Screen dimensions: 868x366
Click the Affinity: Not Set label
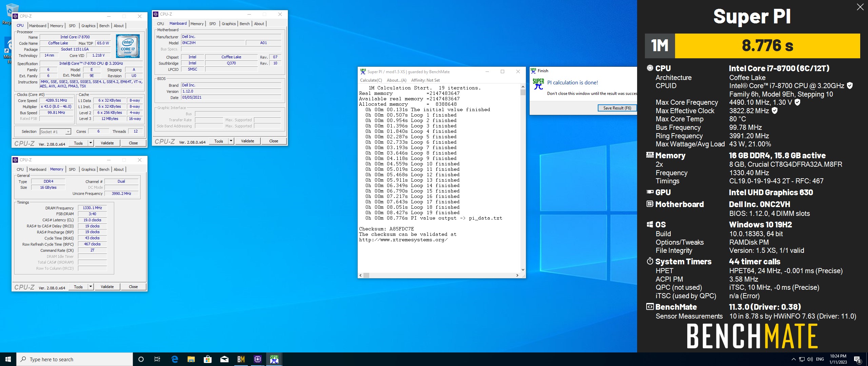tap(426, 80)
